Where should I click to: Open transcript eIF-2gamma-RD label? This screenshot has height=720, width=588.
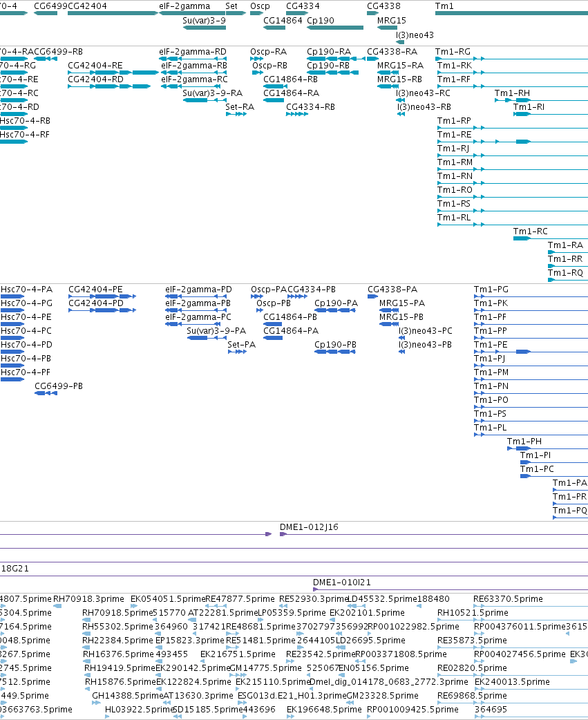pyautogui.click(x=193, y=52)
